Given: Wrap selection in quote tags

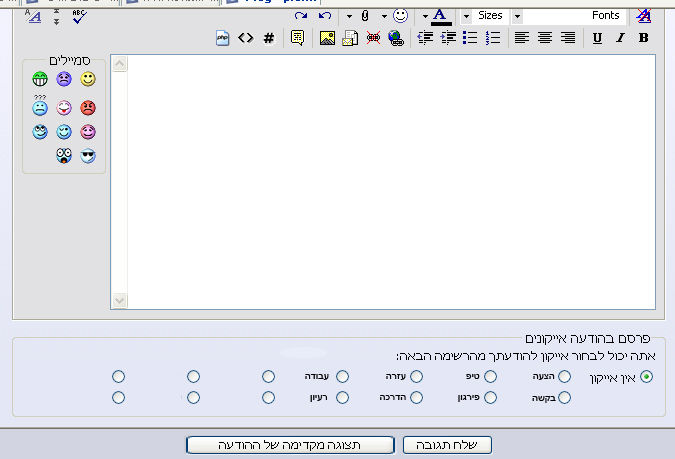Looking at the screenshot, I should click(x=297, y=38).
